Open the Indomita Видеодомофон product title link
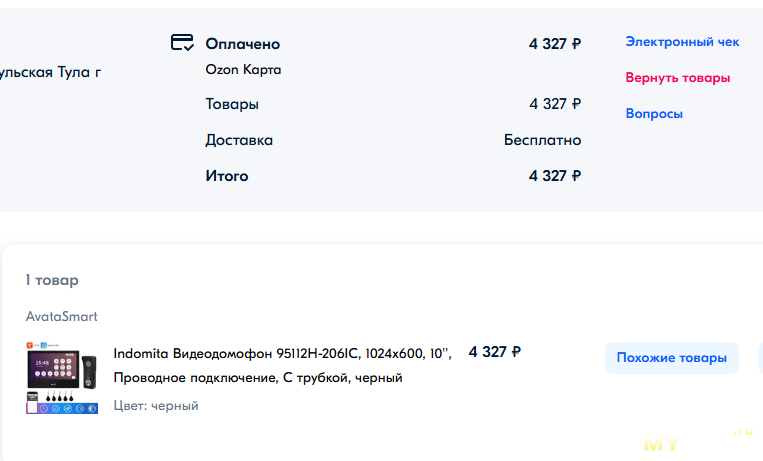The height and width of the screenshot is (461, 763). 282,365
